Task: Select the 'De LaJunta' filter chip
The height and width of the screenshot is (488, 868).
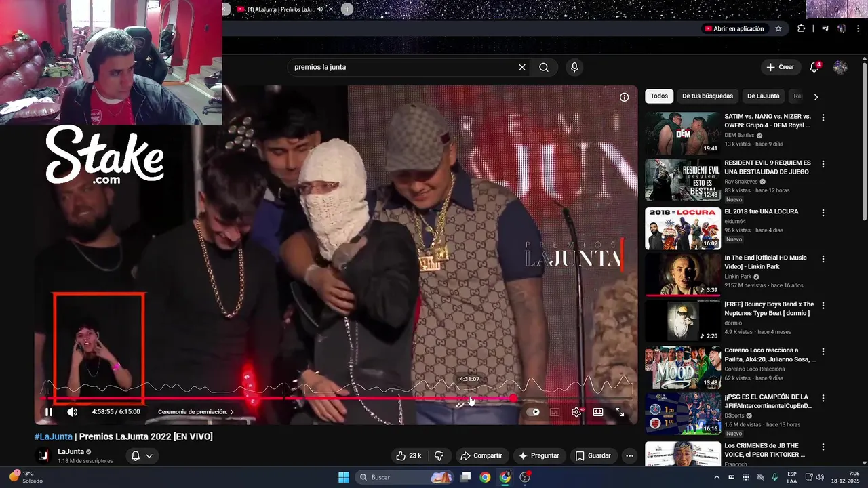Action: (x=764, y=96)
